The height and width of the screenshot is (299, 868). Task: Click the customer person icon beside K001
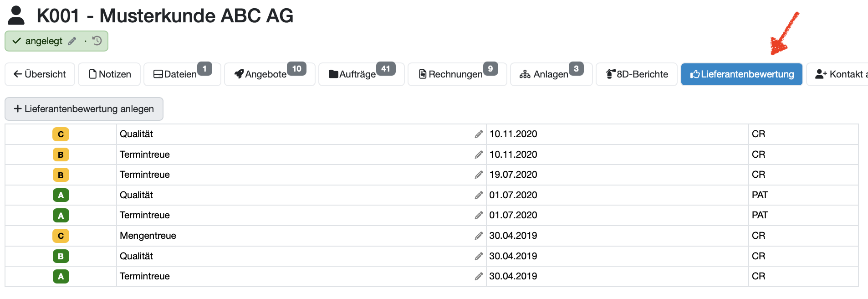[16, 15]
